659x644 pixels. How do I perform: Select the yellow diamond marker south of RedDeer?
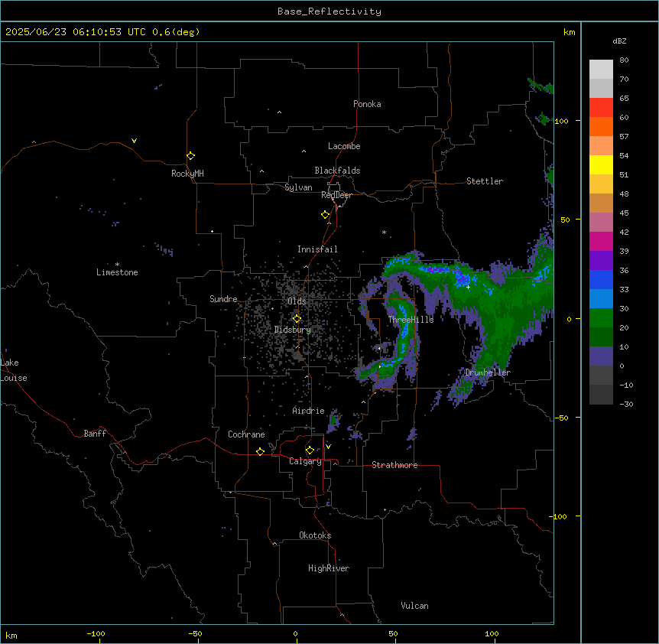tap(325, 215)
